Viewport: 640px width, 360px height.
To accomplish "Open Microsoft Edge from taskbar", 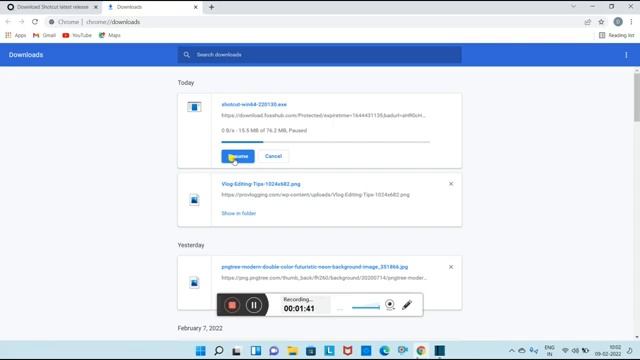I will 384,351.
